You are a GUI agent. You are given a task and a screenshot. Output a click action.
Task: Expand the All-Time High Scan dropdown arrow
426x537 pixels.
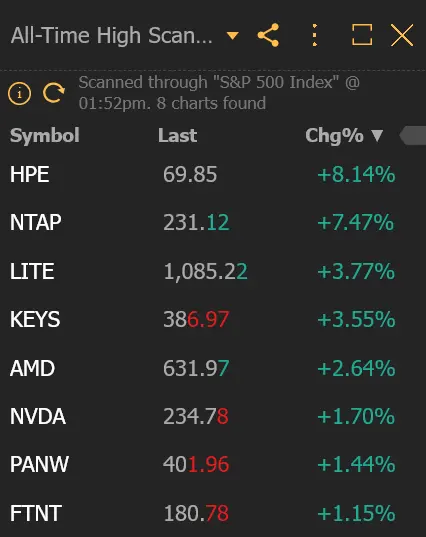233,35
